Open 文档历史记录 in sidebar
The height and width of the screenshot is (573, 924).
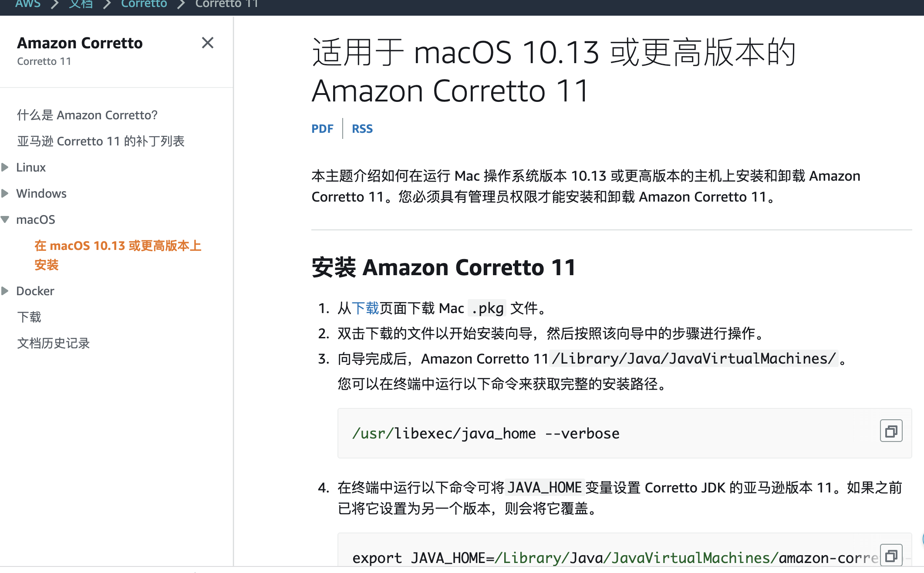click(x=53, y=343)
